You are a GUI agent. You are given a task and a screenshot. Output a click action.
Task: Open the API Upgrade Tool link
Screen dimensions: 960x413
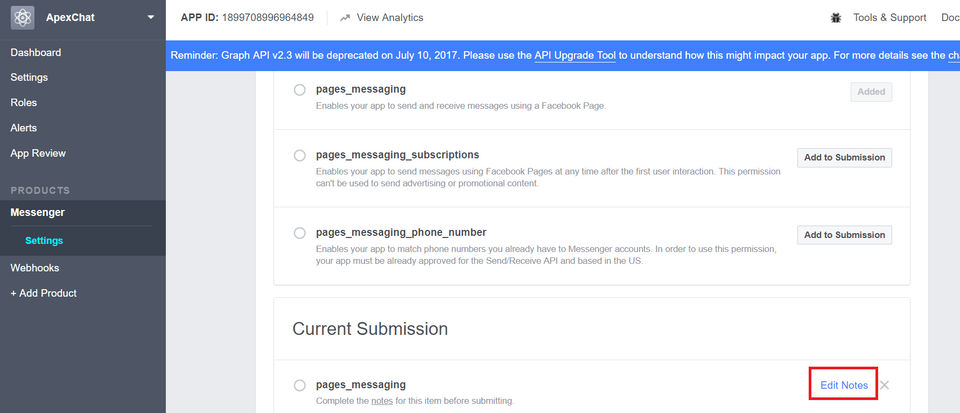[574, 56]
